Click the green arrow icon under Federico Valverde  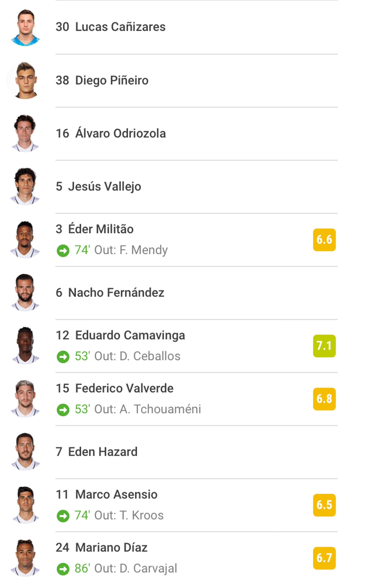pyautogui.click(x=63, y=409)
